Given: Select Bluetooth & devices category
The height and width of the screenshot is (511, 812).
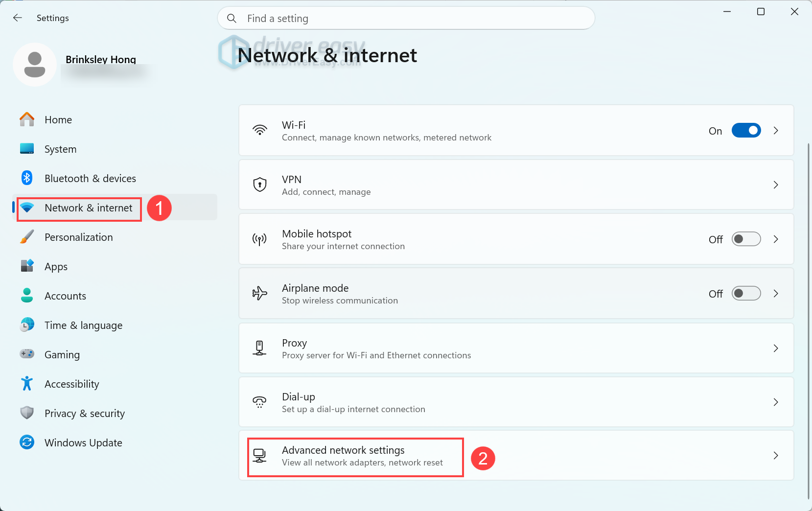Looking at the screenshot, I should pyautogui.click(x=91, y=179).
